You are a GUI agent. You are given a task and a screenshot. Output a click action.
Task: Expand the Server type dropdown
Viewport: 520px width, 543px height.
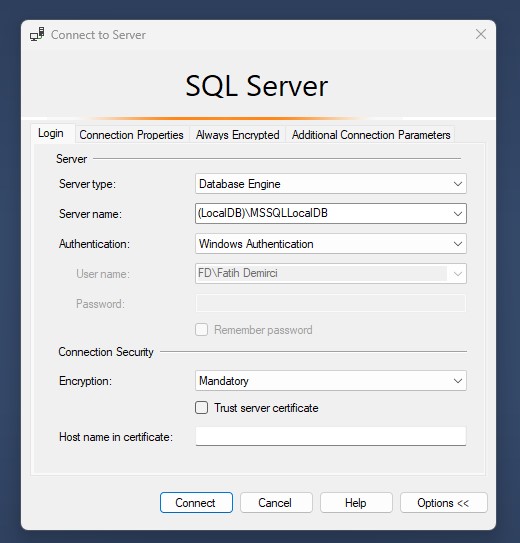[331, 184]
